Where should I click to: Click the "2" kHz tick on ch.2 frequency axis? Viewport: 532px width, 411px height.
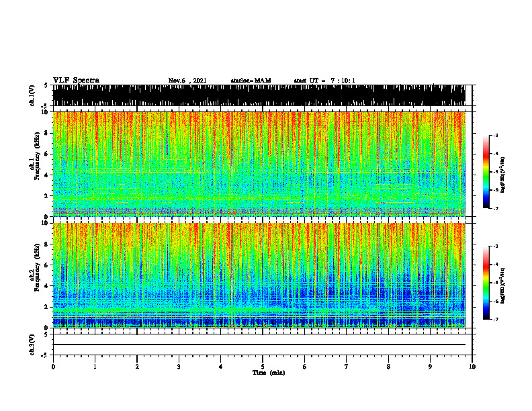click(x=46, y=307)
